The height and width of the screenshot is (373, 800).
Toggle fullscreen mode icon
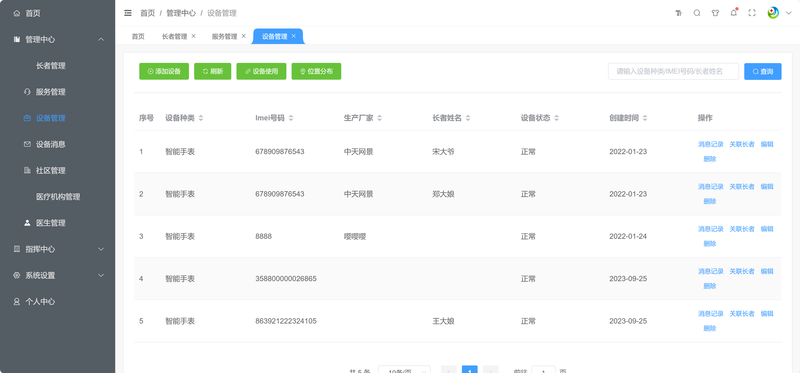752,13
